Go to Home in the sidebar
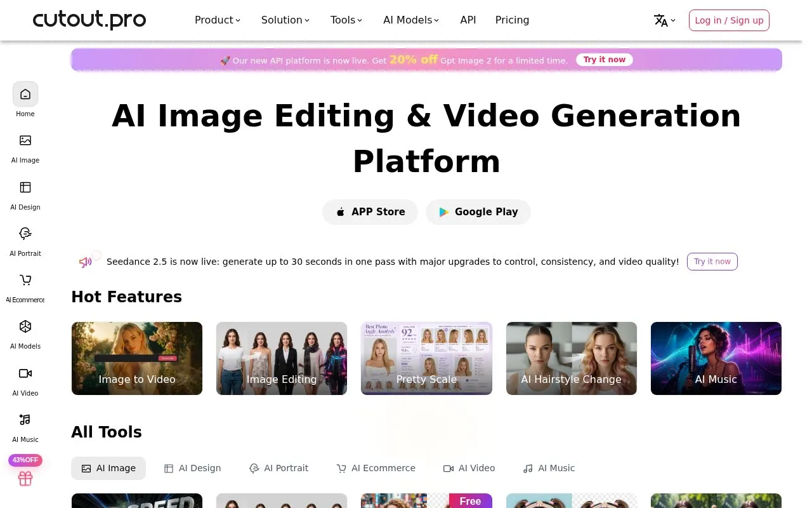This screenshot has height=508, width=812. click(x=25, y=100)
